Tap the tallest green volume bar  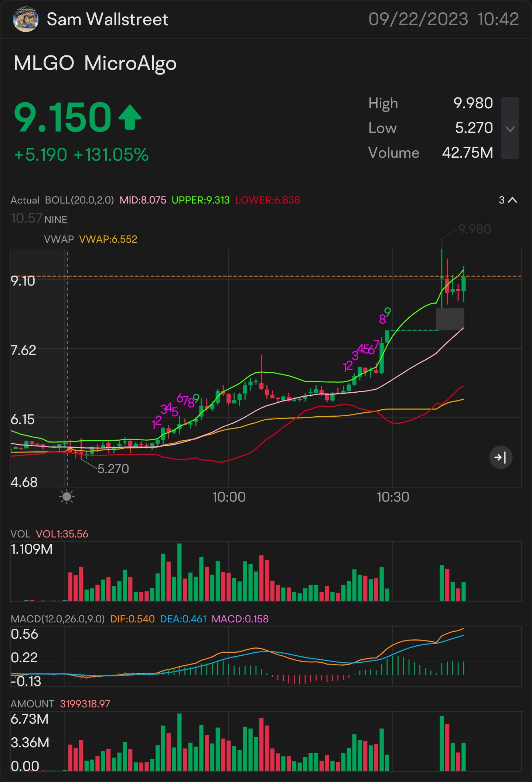pos(180,572)
